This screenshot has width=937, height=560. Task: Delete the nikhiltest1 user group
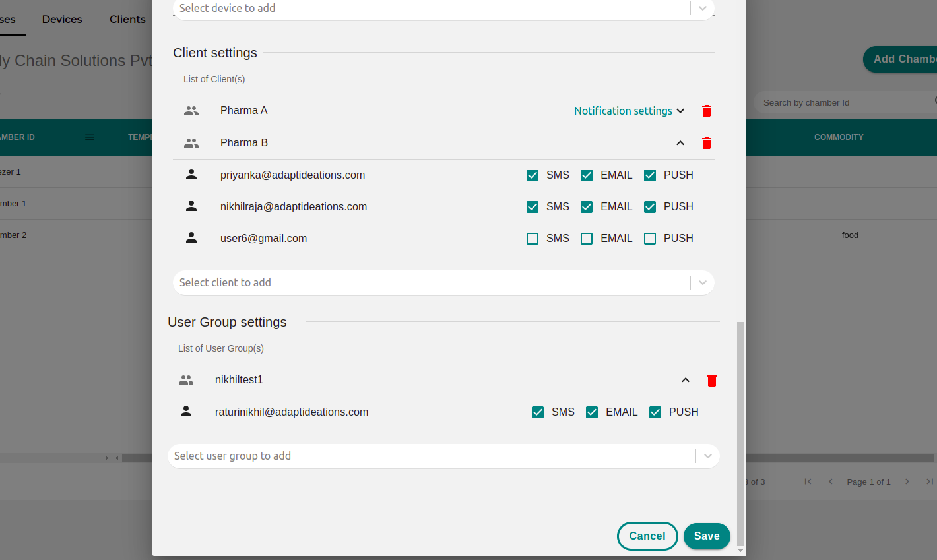tap(712, 380)
